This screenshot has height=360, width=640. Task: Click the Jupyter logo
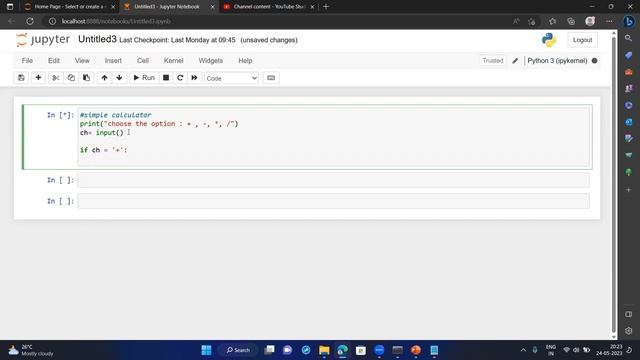point(43,40)
